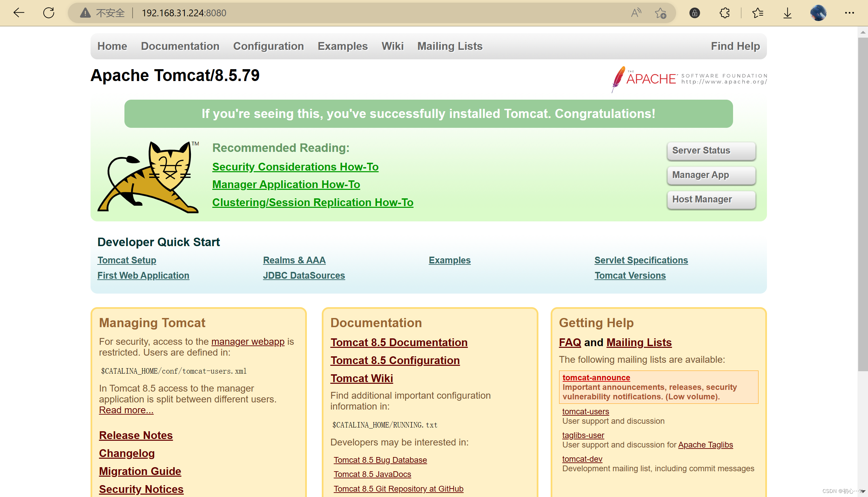Screen dimensions: 868x497
Task: Click the user profile avatar
Action: tap(818, 13)
